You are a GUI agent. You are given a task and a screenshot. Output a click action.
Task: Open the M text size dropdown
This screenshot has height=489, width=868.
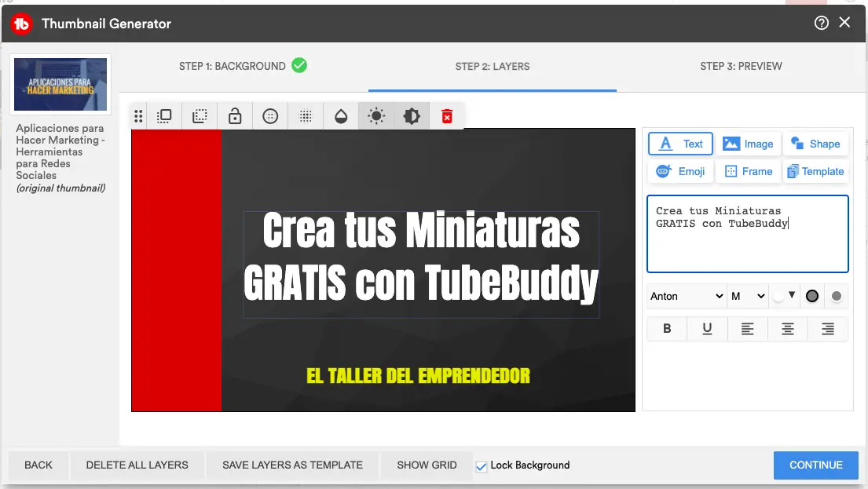click(x=748, y=297)
